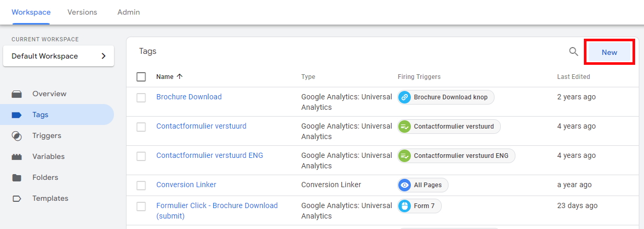Click the Templates icon in sidebar
Image resolution: width=644 pixels, height=229 pixels.
coord(17,199)
